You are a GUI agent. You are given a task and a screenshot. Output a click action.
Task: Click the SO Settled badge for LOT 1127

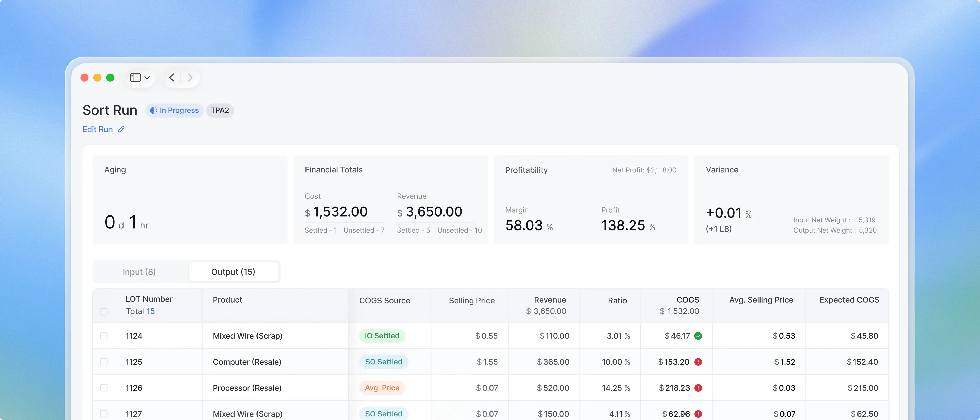pyautogui.click(x=384, y=414)
